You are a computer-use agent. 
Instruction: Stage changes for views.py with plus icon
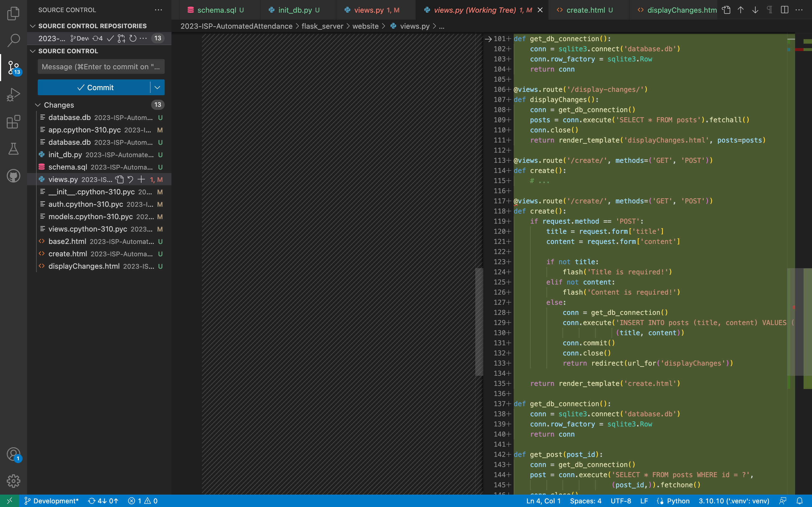click(x=141, y=179)
